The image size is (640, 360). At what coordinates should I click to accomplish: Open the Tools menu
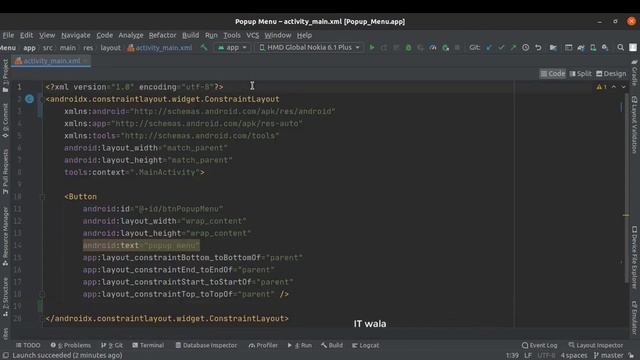pyautogui.click(x=232, y=35)
